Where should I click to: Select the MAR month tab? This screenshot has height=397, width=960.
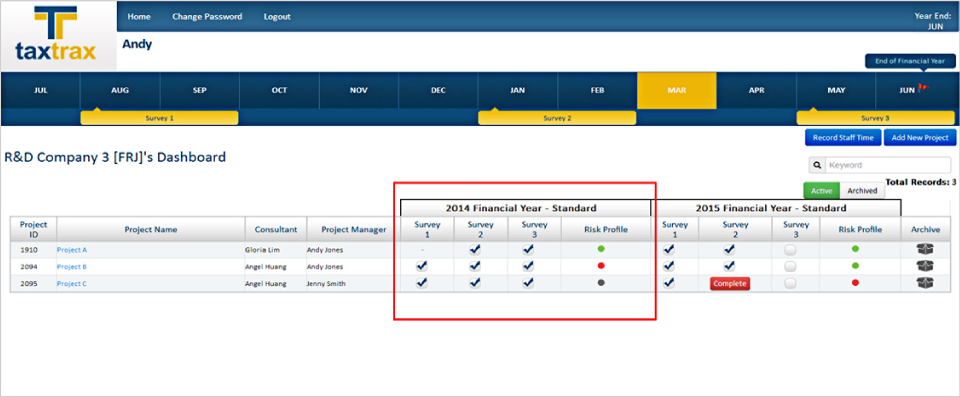(x=677, y=90)
